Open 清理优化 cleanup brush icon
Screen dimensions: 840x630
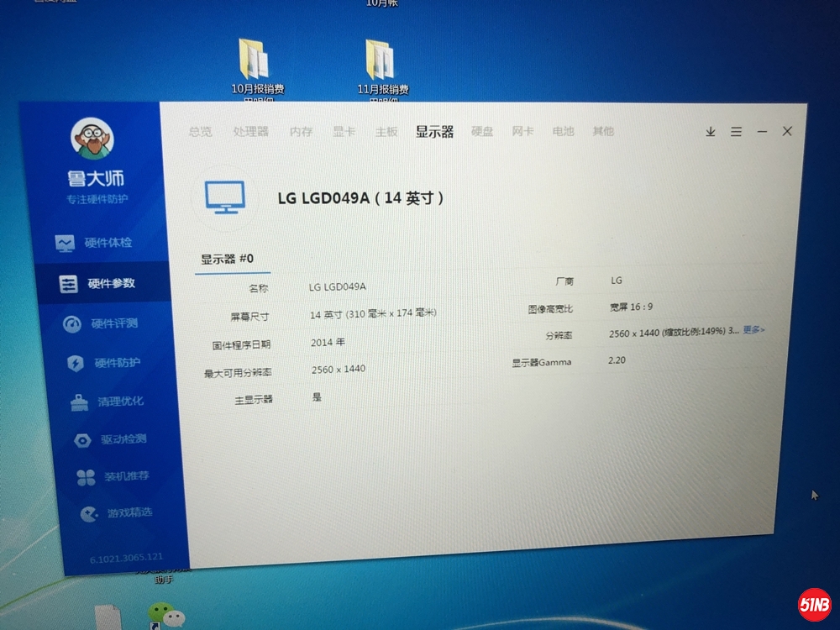pos(79,402)
